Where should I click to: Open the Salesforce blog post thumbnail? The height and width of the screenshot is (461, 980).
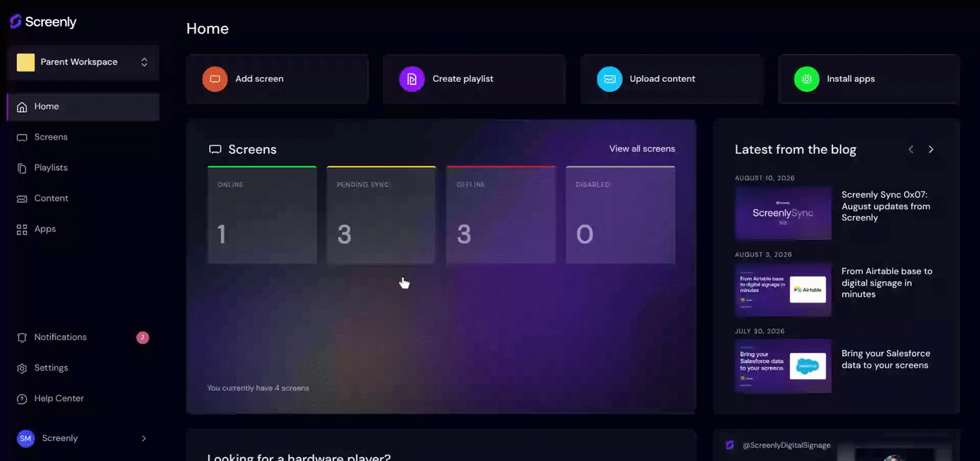click(783, 366)
